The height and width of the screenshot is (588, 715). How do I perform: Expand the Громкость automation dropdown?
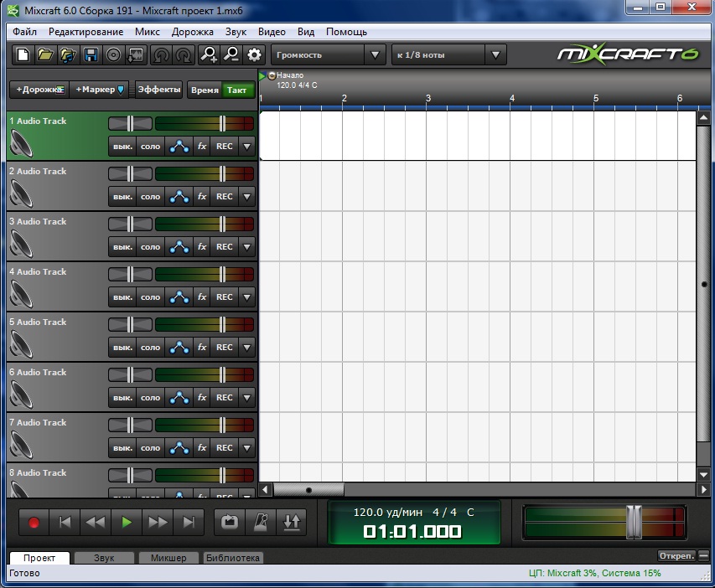click(x=375, y=55)
